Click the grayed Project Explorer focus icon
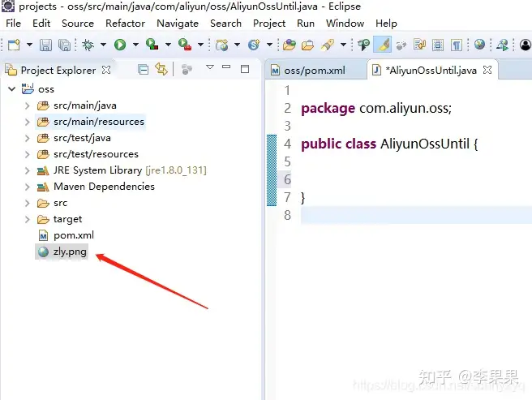 [187, 69]
